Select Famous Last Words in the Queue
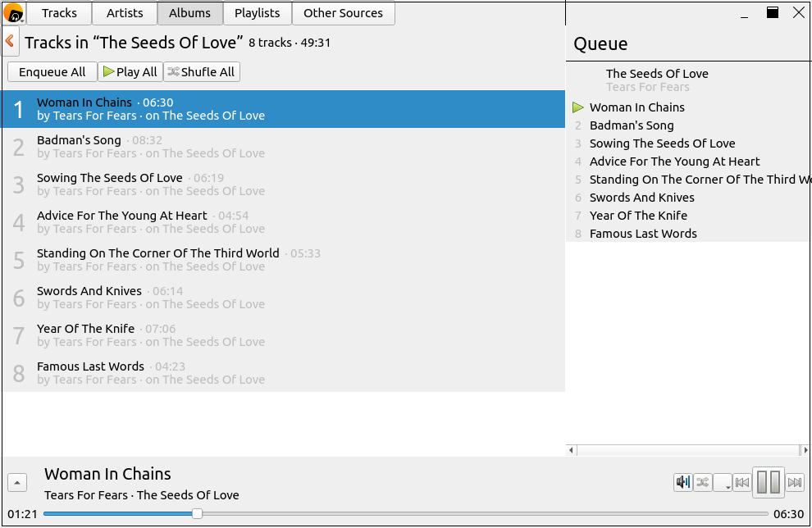This screenshot has height=528, width=812. click(689, 234)
